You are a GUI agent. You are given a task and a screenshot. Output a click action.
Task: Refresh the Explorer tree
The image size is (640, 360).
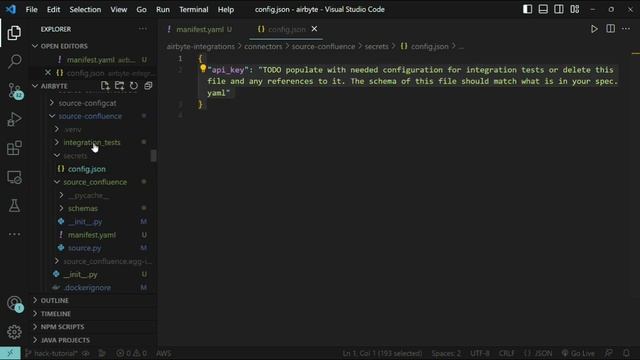(x=133, y=86)
